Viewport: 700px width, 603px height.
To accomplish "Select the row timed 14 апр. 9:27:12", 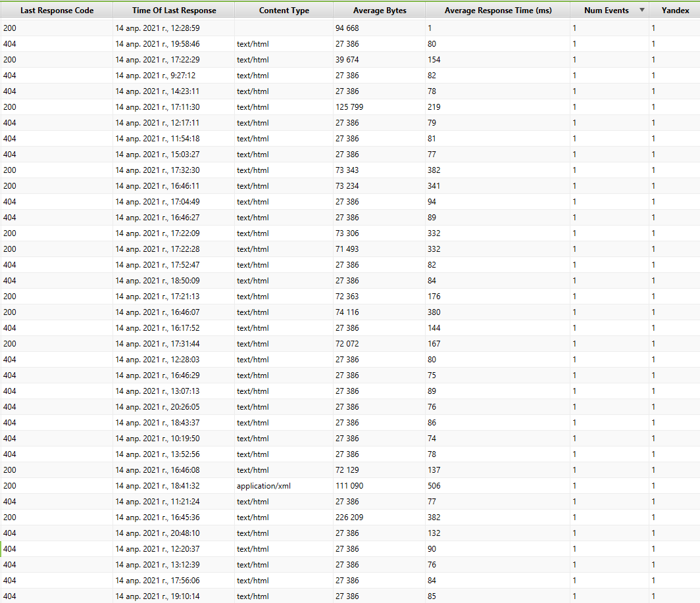I will pos(155,76).
